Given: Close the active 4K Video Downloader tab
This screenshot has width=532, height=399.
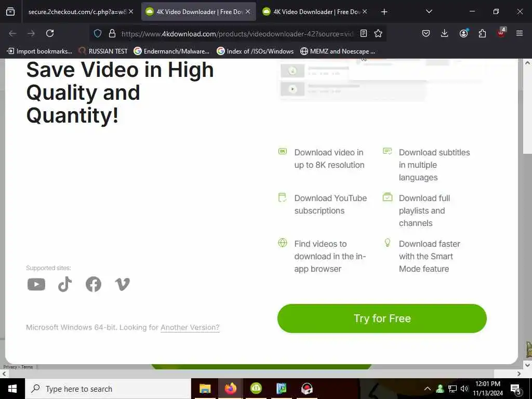Looking at the screenshot, I should (x=248, y=11).
